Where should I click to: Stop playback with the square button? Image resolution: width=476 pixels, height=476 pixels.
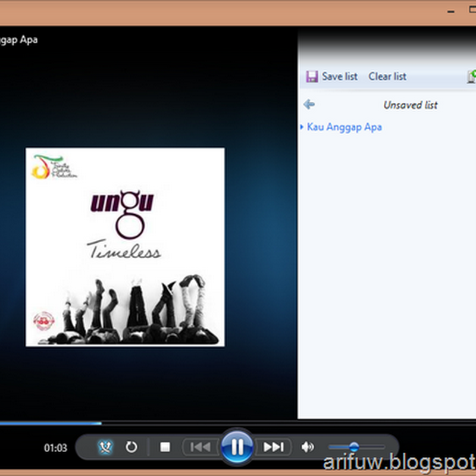[x=165, y=447]
